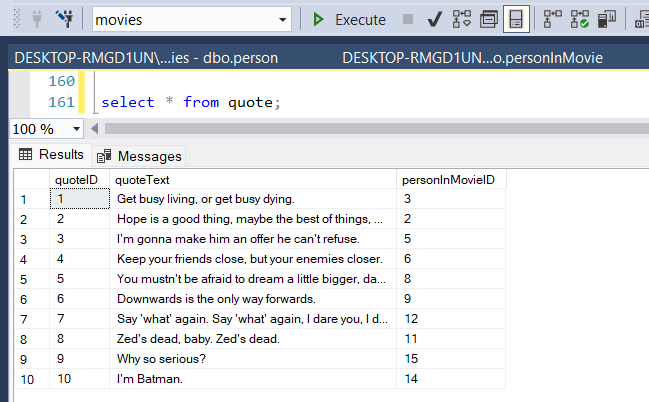Display the Estimated Execution Plan
The width and height of the screenshot is (649, 402).
point(462,19)
